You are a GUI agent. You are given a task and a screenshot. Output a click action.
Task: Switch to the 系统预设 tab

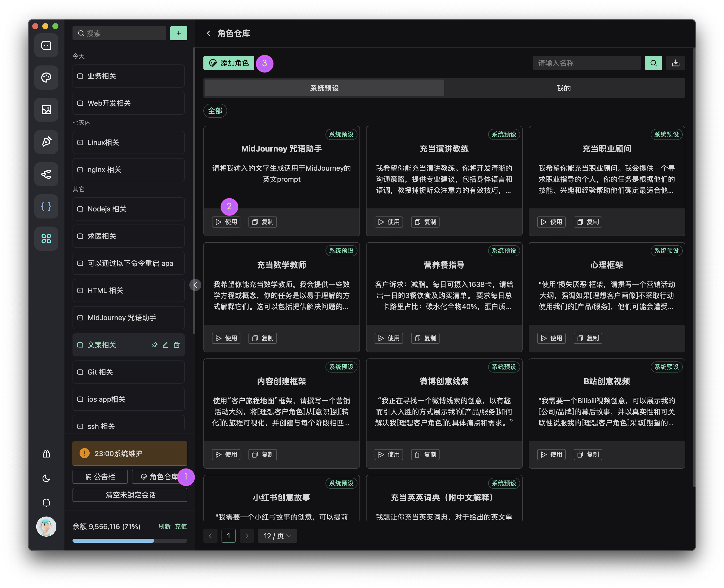pos(324,88)
